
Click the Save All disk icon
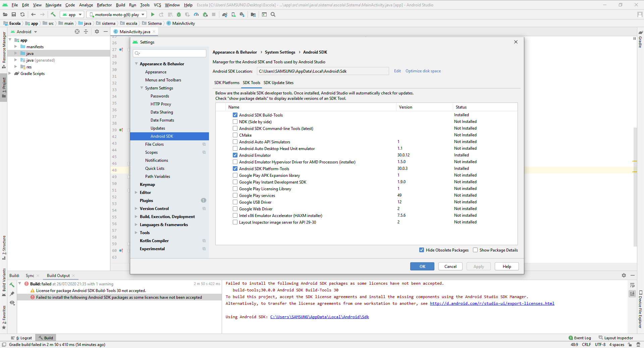[14, 14]
